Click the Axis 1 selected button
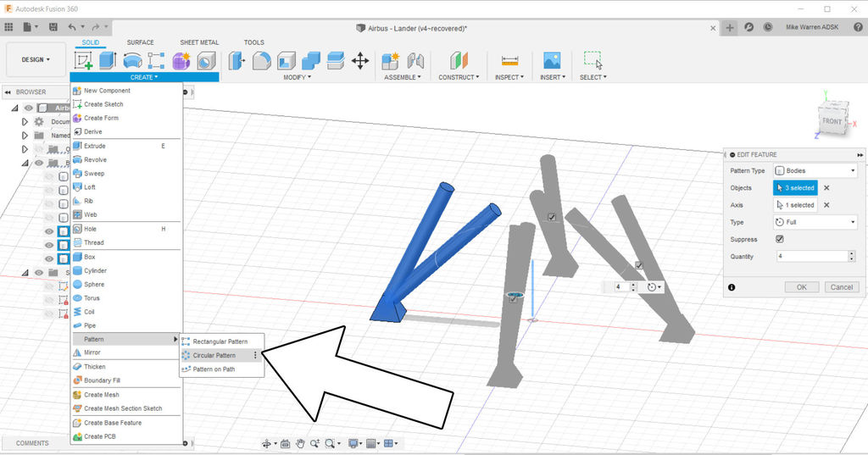The width and height of the screenshot is (868, 455). pyautogui.click(x=795, y=205)
